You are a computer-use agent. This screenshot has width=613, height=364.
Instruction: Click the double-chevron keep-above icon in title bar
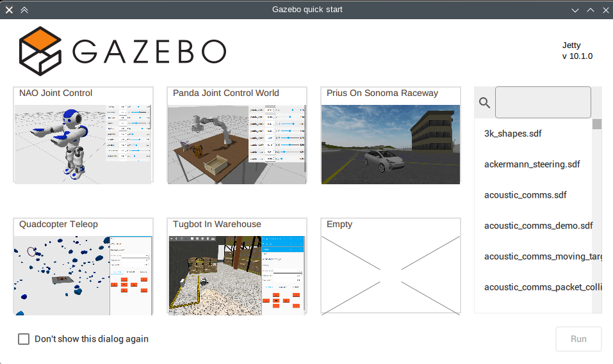click(x=24, y=10)
